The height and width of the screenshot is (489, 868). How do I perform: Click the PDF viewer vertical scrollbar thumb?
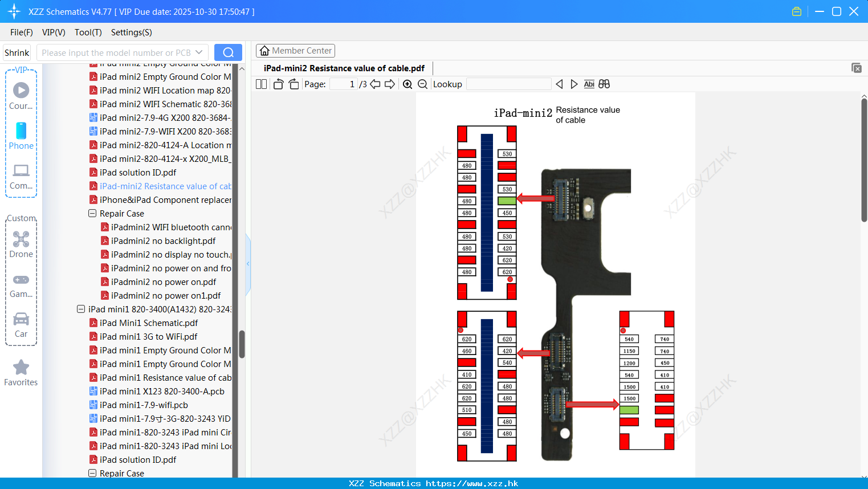pos(864,160)
